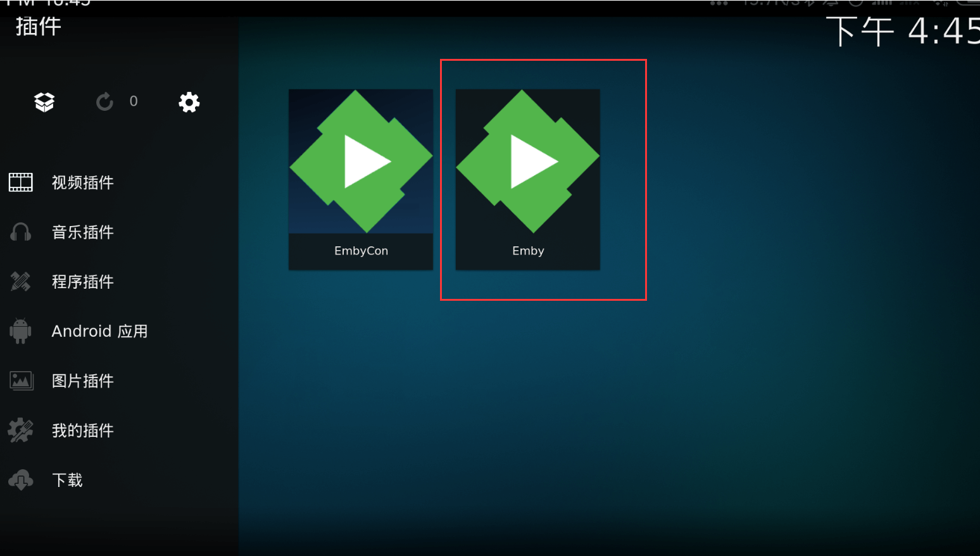
Task: Open the add-on browser box icon
Action: coord(44,102)
